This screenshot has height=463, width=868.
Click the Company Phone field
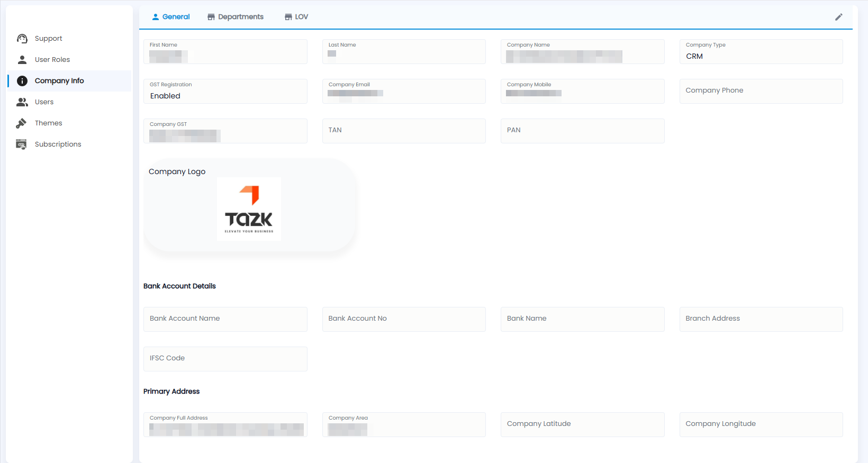coord(761,91)
